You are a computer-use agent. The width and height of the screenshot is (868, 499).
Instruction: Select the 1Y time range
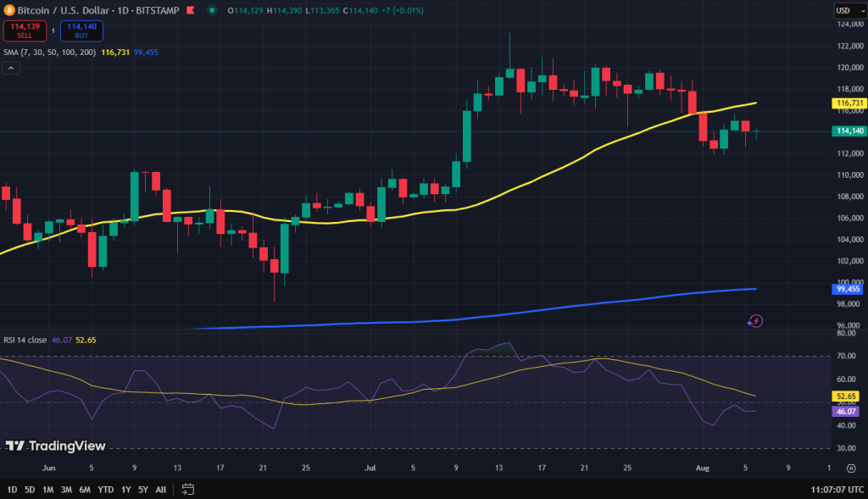tap(125, 490)
